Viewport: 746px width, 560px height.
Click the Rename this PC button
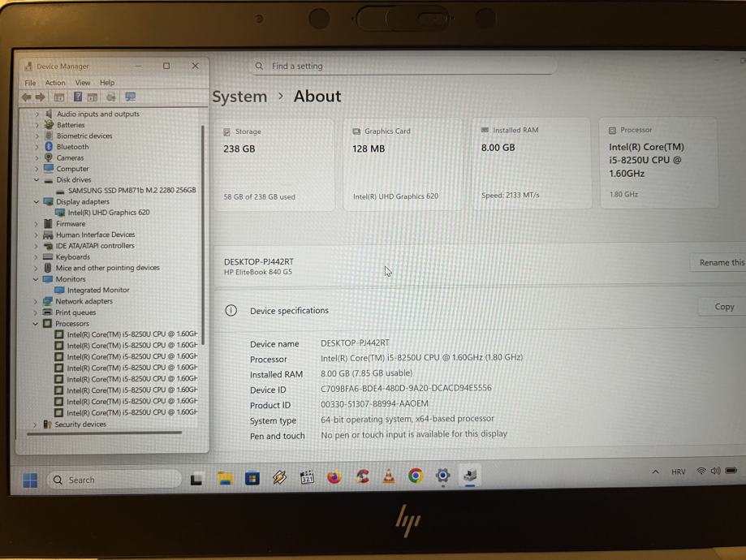click(718, 263)
